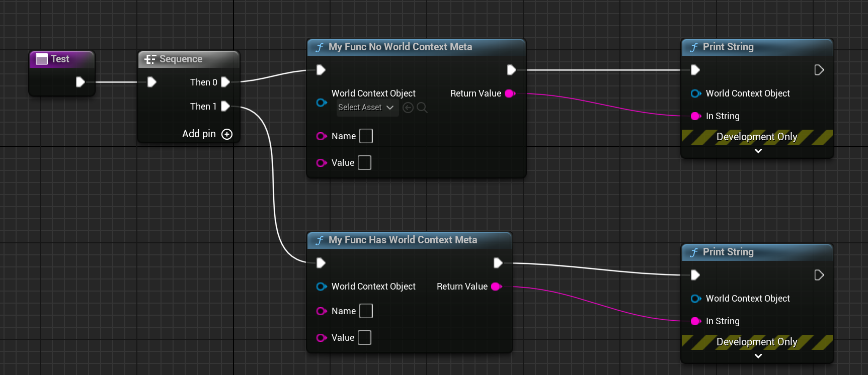Click the Test event execution output pin

coord(80,82)
